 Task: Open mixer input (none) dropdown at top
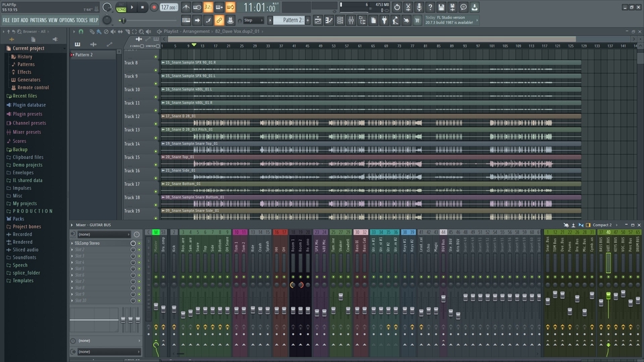[104, 235]
